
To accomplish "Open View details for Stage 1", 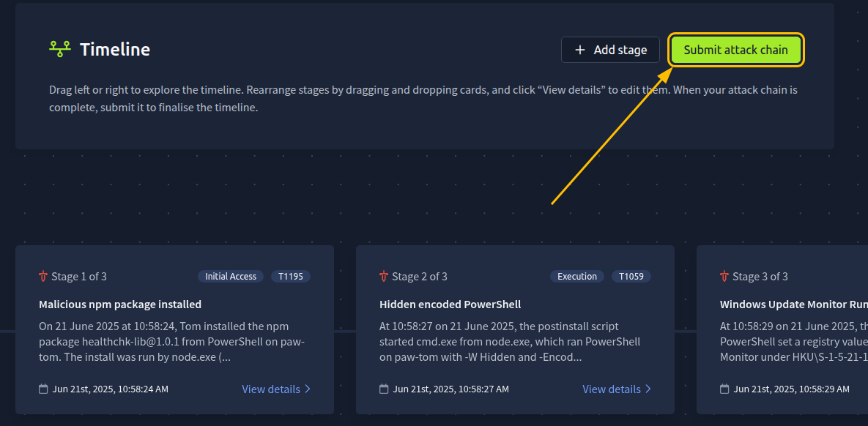I will click(x=276, y=389).
